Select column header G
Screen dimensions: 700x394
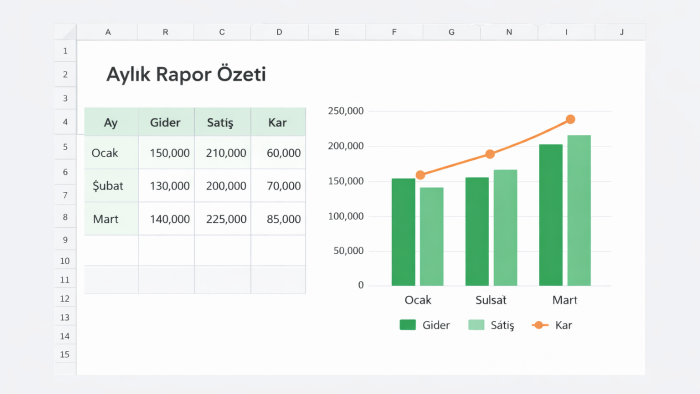point(451,32)
